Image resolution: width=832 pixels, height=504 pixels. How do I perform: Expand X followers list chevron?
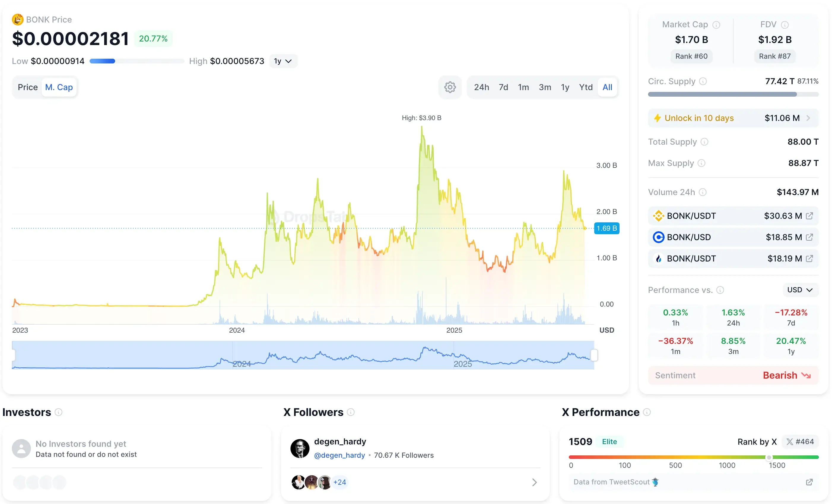pos(534,482)
